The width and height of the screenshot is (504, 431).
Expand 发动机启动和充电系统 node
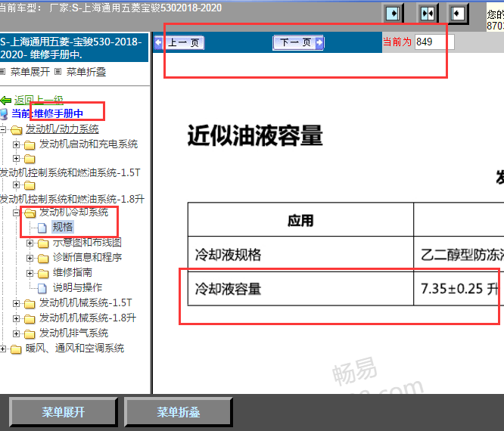click(16, 145)
